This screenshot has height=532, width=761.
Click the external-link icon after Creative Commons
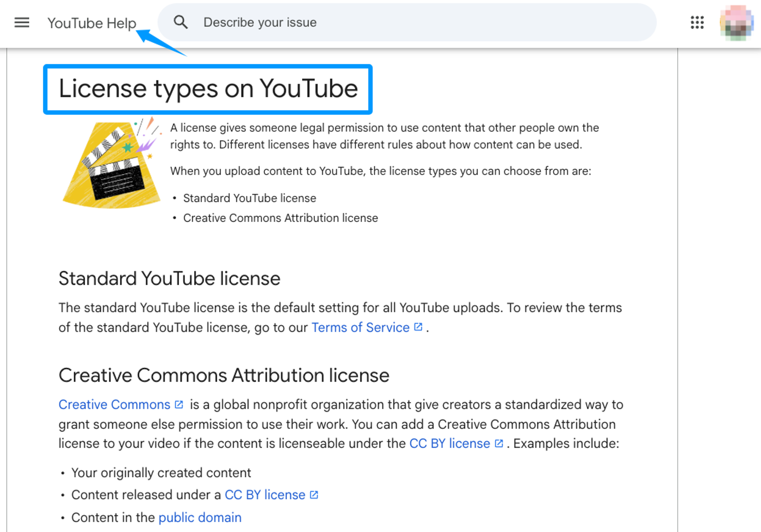tap(179, 404)
